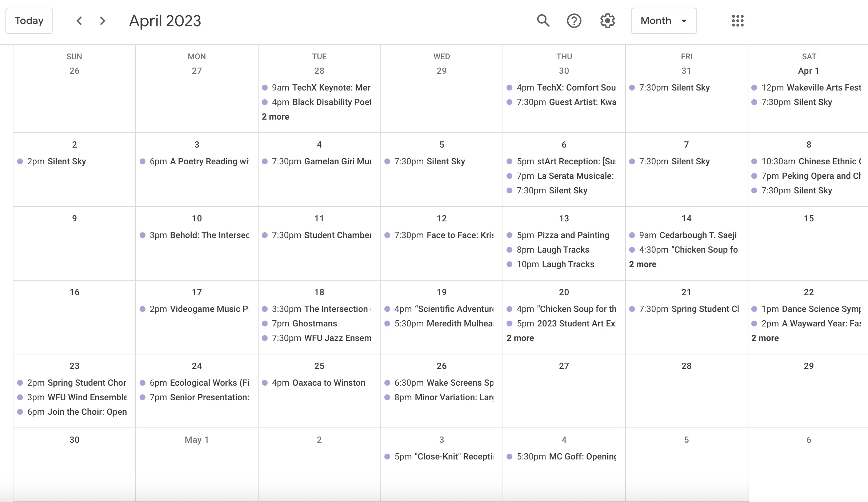The height and width of the screenshot is (502, 868).
Task: Expand '2 more' events on Thursday 20
Action: [520, 338]
